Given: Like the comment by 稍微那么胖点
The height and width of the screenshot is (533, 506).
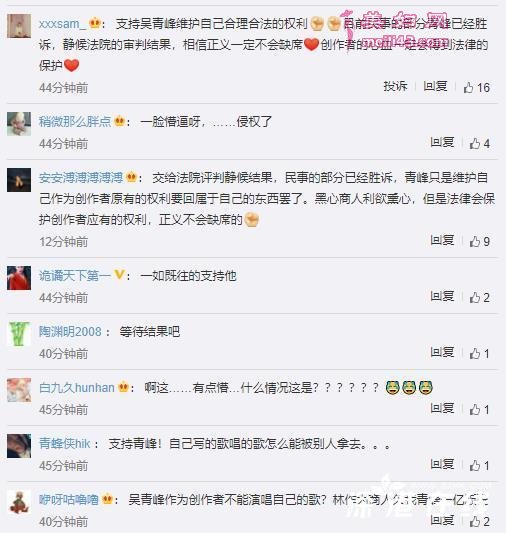Looking at the screenshot, I should coord(480,143).
